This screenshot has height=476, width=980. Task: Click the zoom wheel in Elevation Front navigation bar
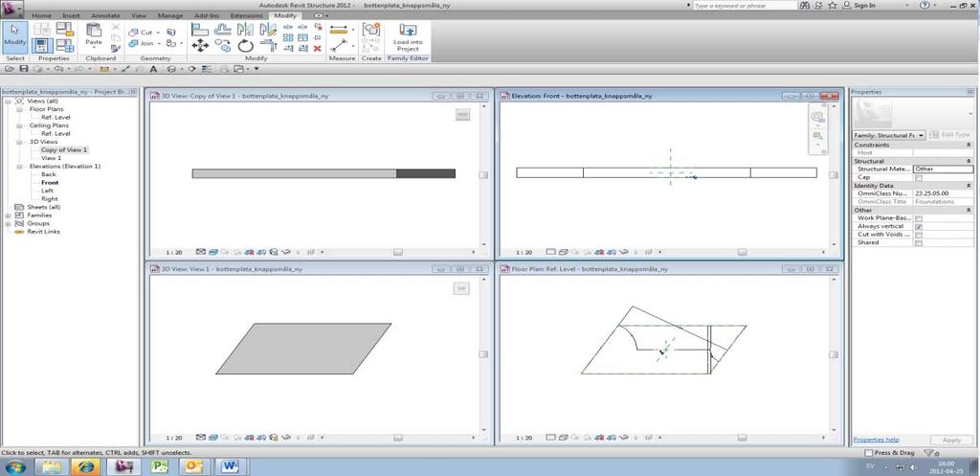click(x=817, y=117)
